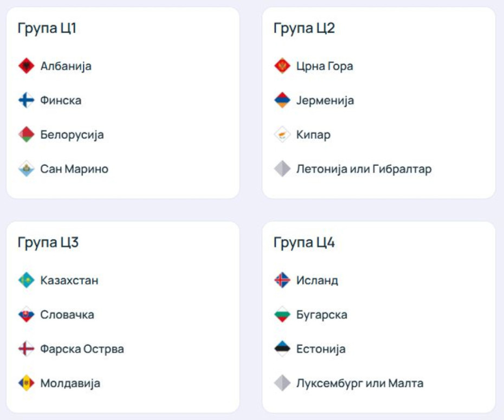
Task: Select the Фарска Острва team name
Action: (82, 349)
